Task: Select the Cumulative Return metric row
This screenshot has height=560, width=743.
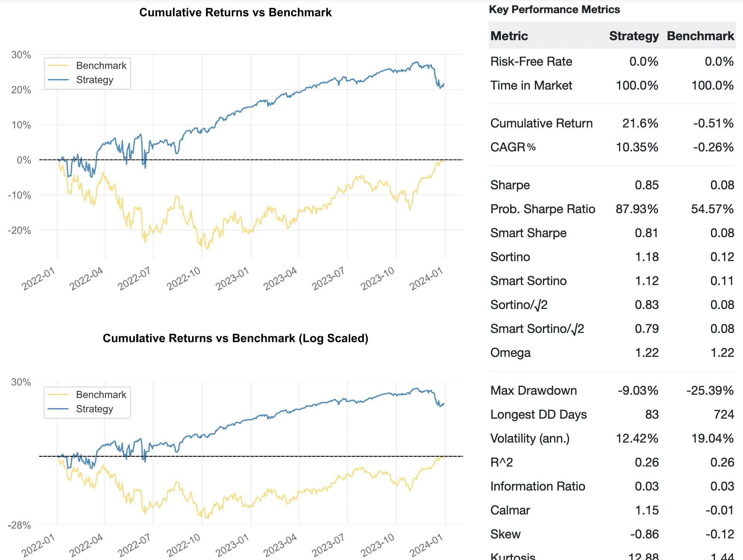Action: tap(541, 123)
